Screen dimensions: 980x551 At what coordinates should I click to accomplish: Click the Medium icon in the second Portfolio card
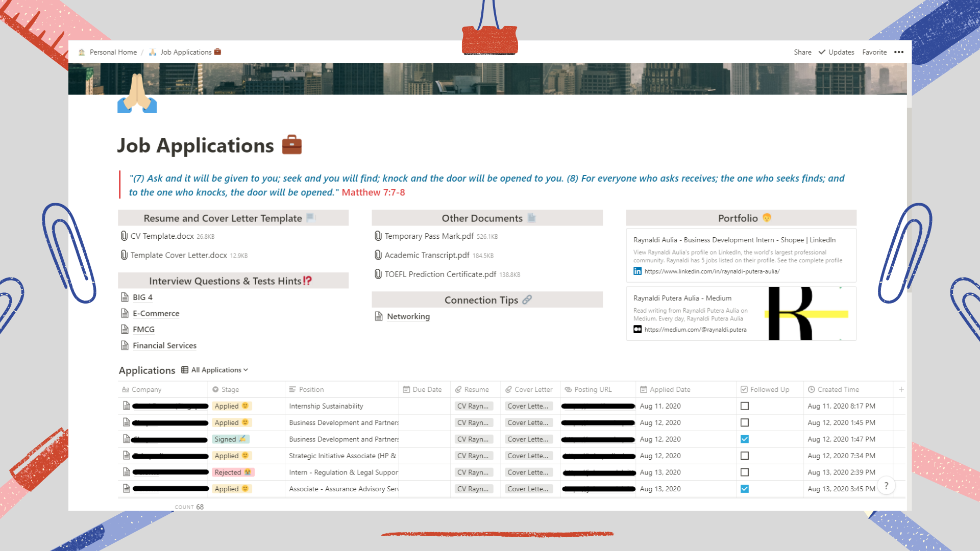coord(638,329)
